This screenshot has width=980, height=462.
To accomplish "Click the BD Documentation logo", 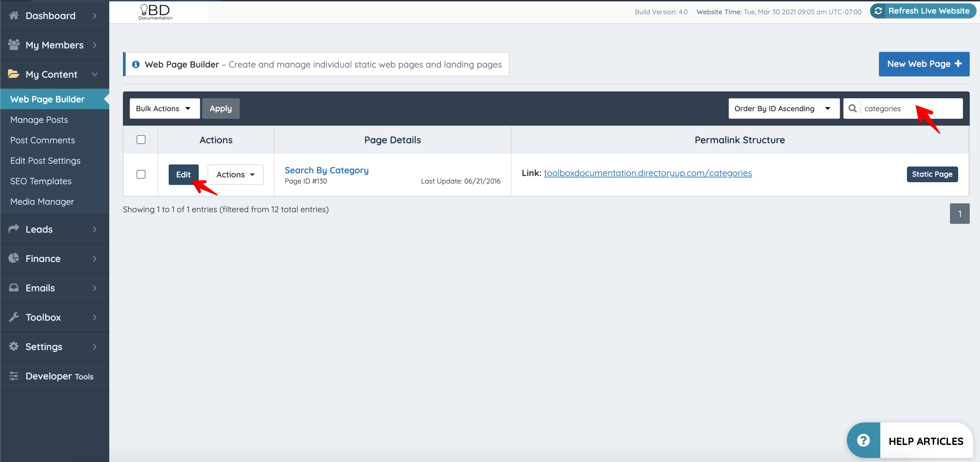I will click(156, 12).
